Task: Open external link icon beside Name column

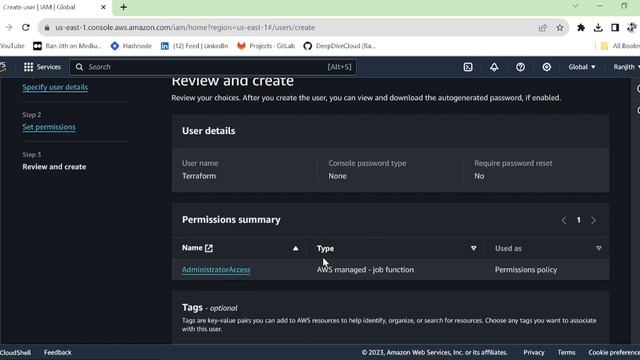Action: pos(209,248)
